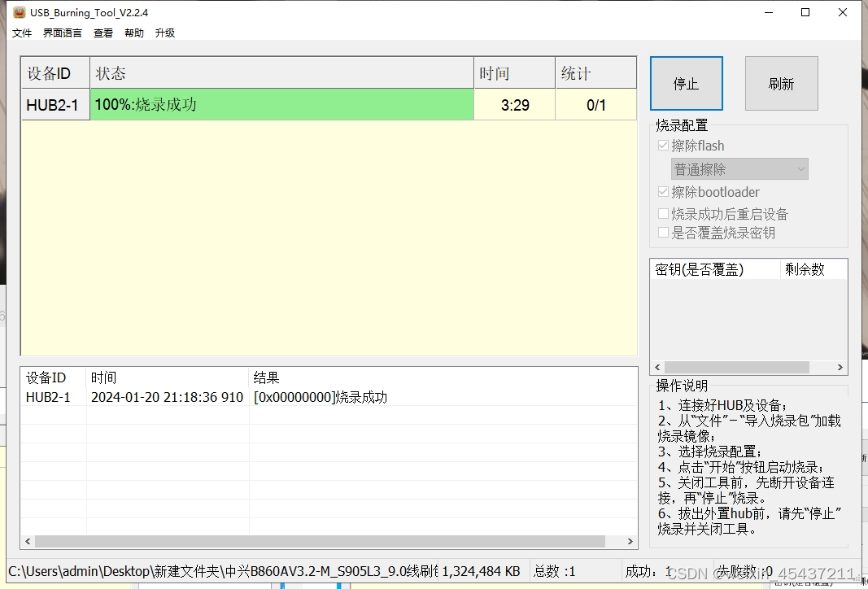Click left arrow of key list scrollbar

click(x=657, y=368)
